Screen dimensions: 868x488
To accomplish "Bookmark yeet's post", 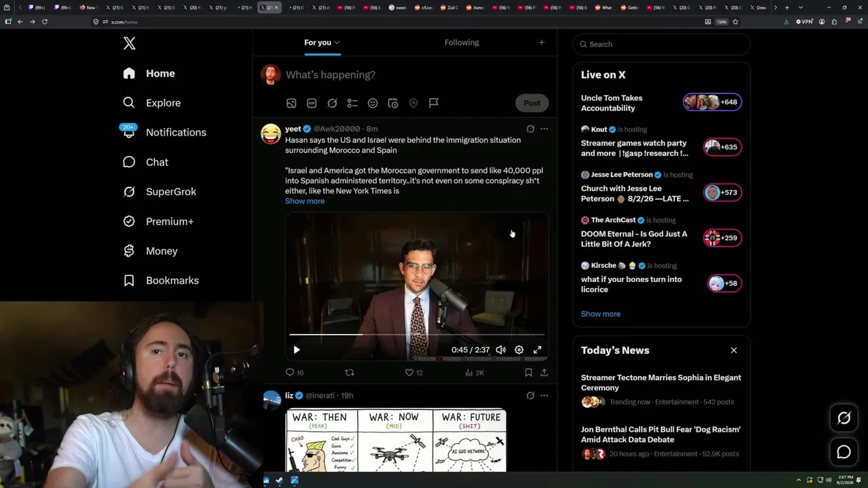I will tap(528, 373).
